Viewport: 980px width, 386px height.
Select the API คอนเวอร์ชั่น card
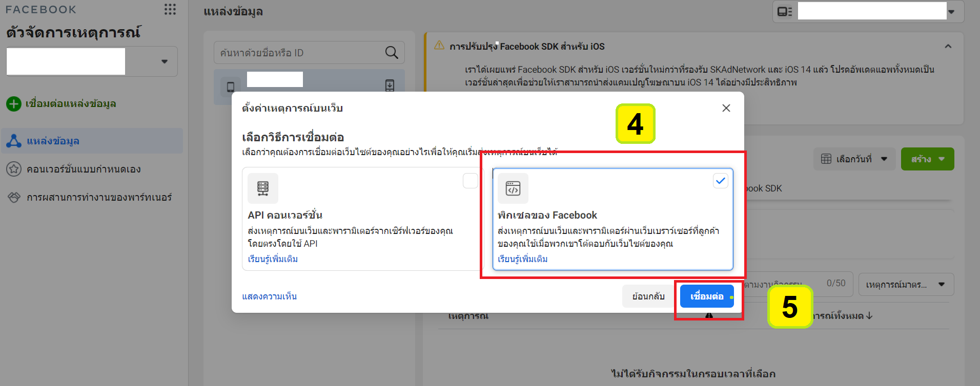[362, 219]
